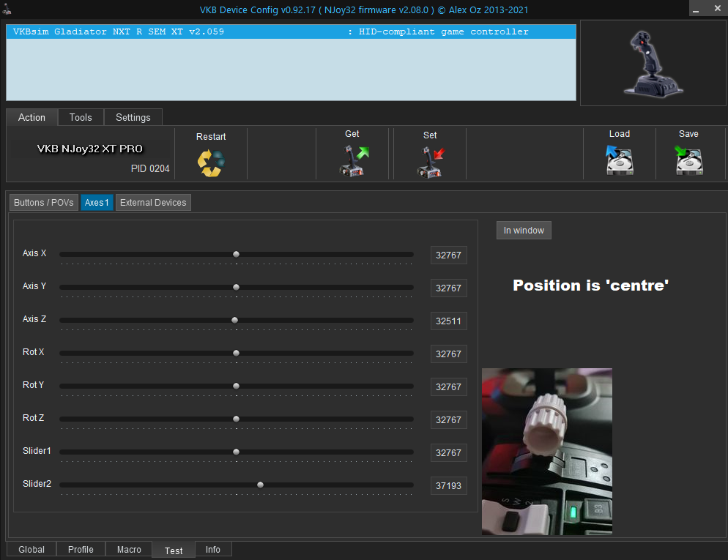Click the Axis Z slider handle

[x=235, y=320]
